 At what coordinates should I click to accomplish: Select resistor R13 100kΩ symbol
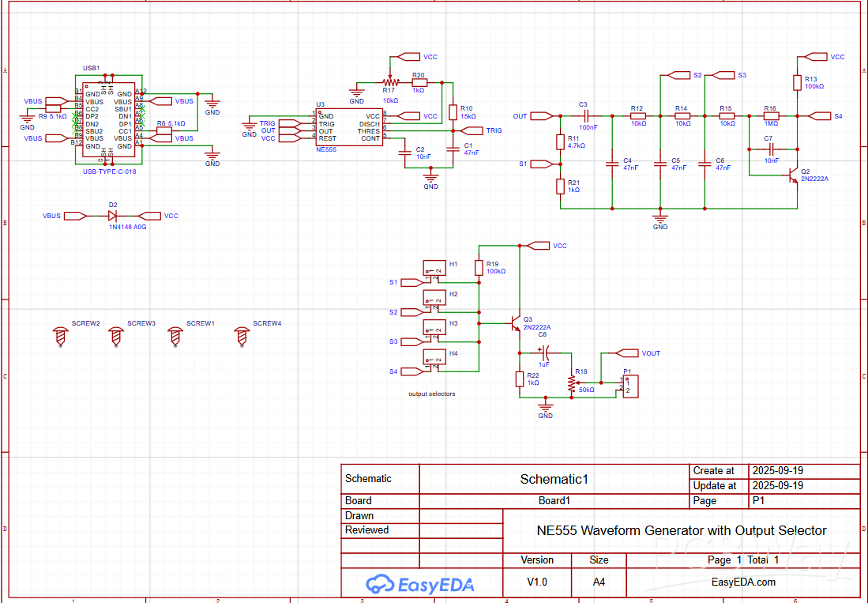point(798,84)
